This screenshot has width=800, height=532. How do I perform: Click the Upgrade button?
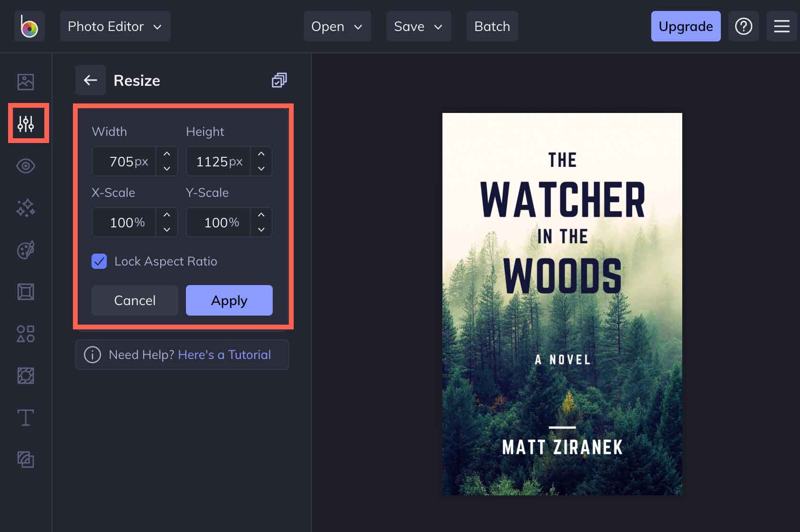tap(686, 26)
